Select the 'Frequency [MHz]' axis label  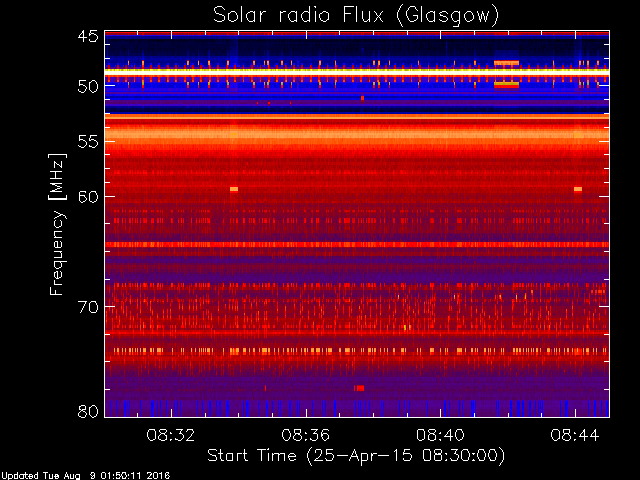coord(57,224)
